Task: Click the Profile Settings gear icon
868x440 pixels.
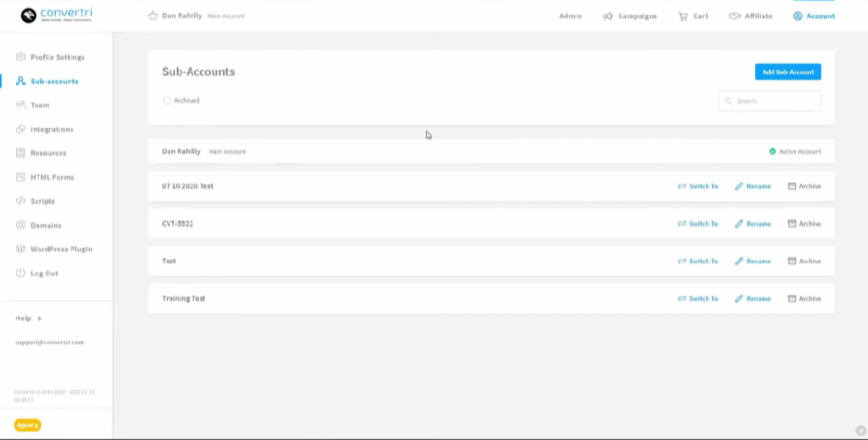Action: [x=21, y=58]
